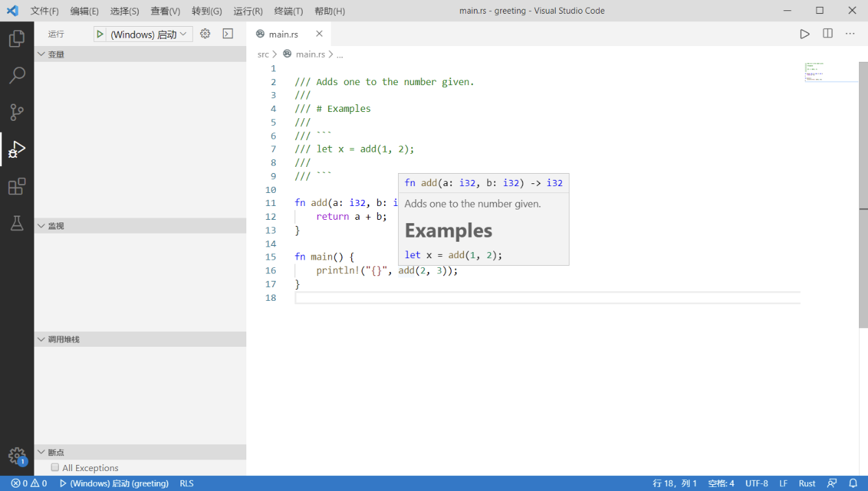Collapse the 监视 section
The width and height of the screenshot is (868, 491).
pos(56,226)
